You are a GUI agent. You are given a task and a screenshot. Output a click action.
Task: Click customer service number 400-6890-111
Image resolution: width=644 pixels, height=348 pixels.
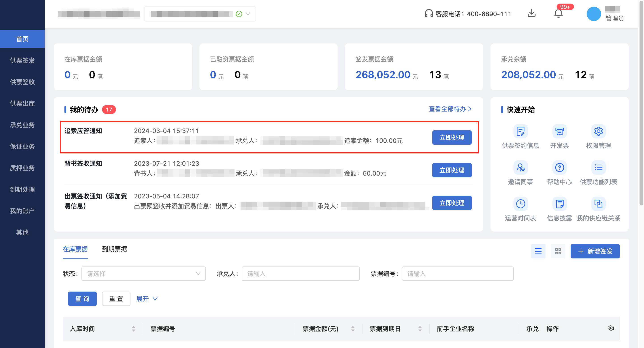[489, 14]
